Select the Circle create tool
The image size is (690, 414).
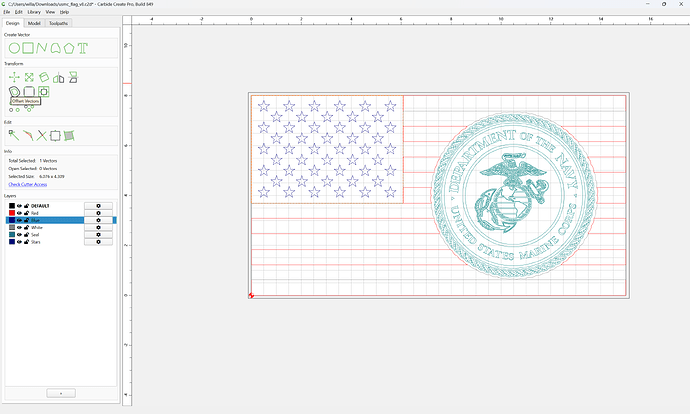coord(14,48)
